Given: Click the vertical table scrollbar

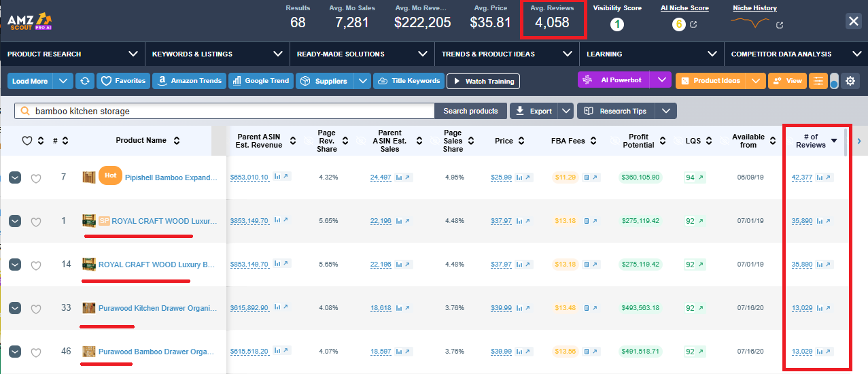Looking at the screenshot, I should tap(846, 141).
